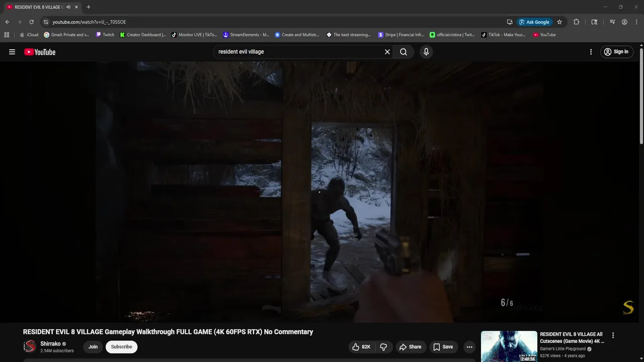Open the iCloud bookmark
644x362 pixels.
29,35
